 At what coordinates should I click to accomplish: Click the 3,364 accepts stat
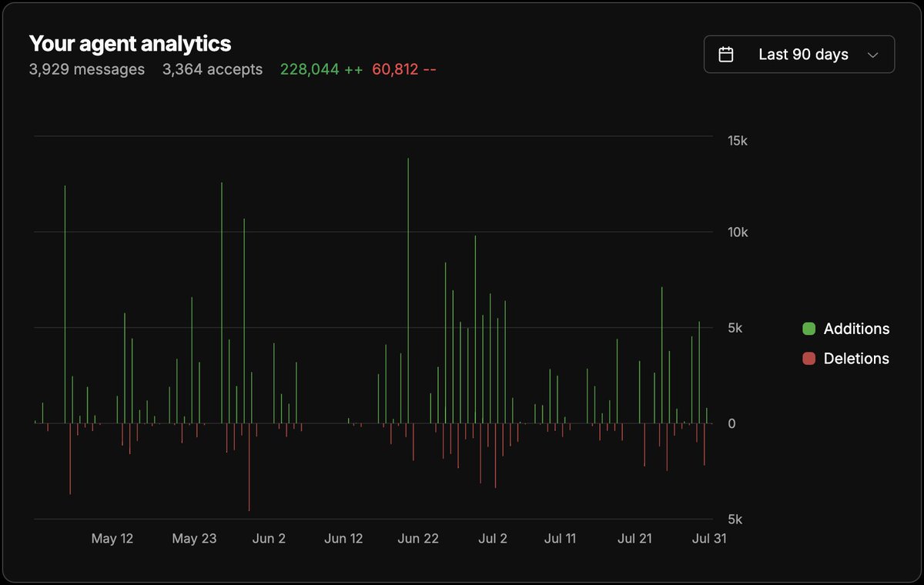[213, 69]
